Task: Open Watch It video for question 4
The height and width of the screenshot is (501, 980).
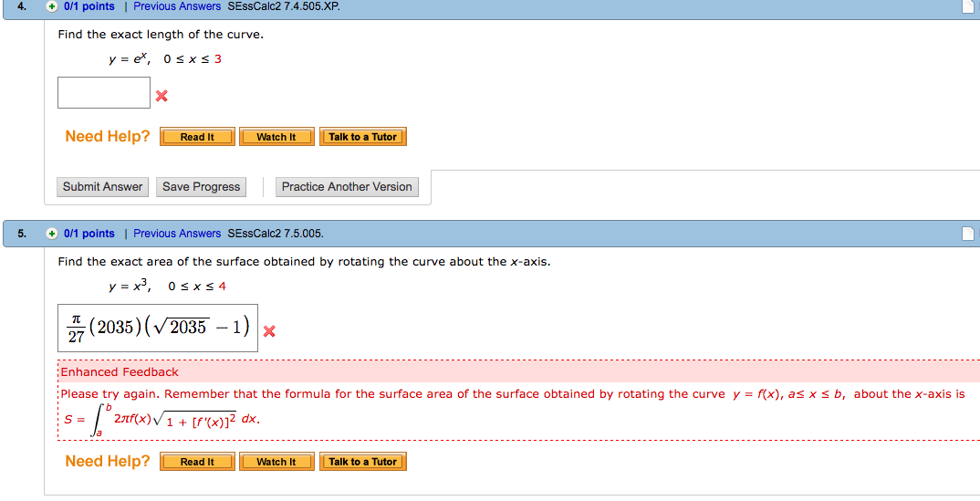Action: coord(276,137)
